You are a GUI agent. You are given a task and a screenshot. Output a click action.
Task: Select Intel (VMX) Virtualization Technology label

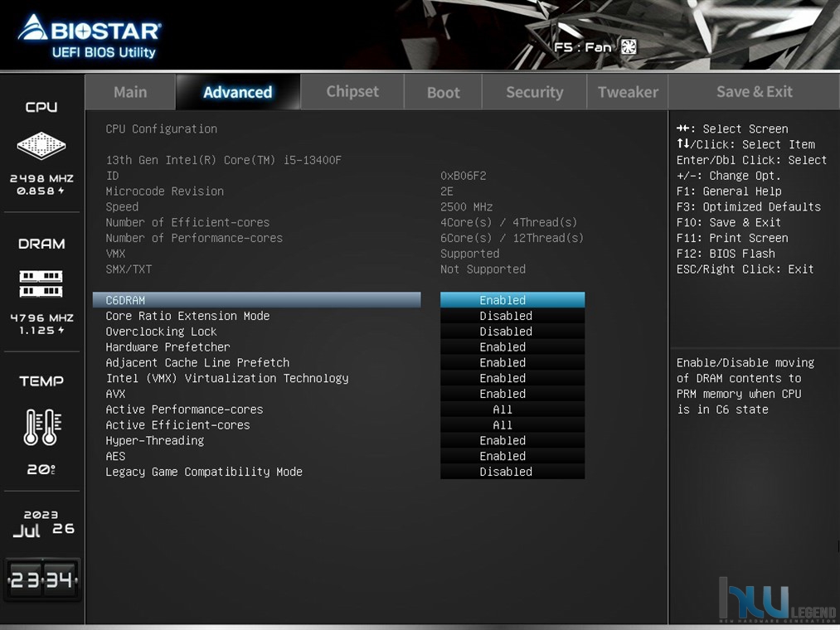point(227,378)
